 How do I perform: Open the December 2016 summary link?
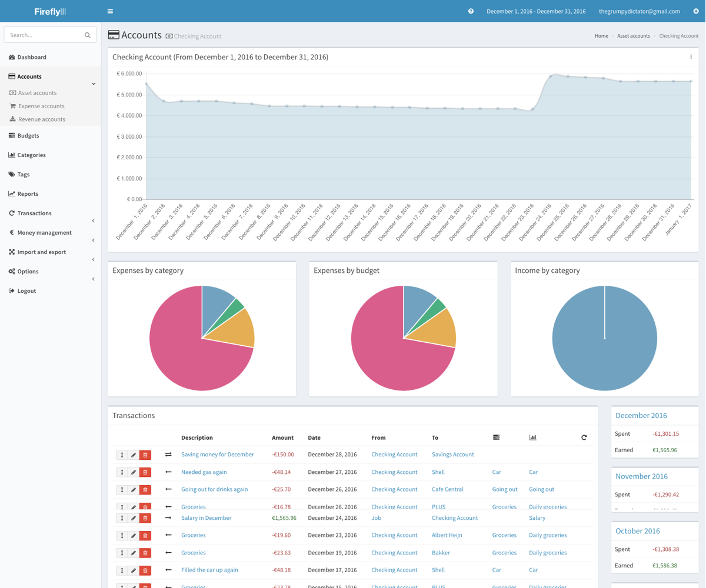(641, 415)
